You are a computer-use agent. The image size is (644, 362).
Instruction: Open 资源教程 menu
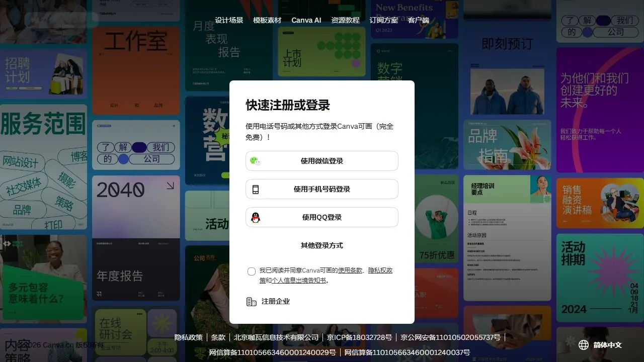(345, 20)
